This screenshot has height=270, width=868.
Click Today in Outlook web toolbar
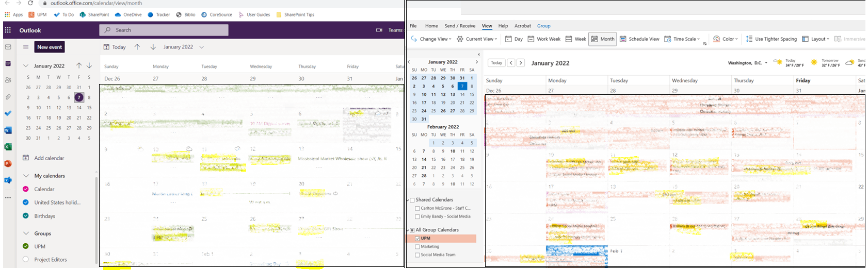point(115,47)
